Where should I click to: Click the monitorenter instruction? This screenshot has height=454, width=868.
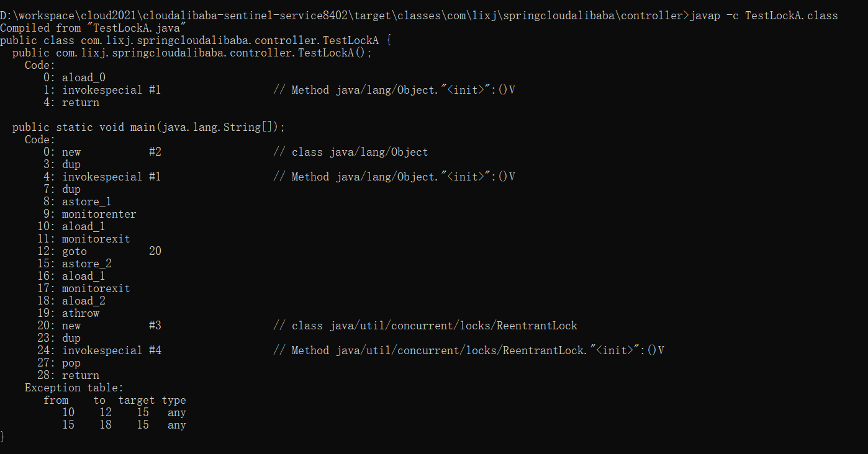point(99,214)
